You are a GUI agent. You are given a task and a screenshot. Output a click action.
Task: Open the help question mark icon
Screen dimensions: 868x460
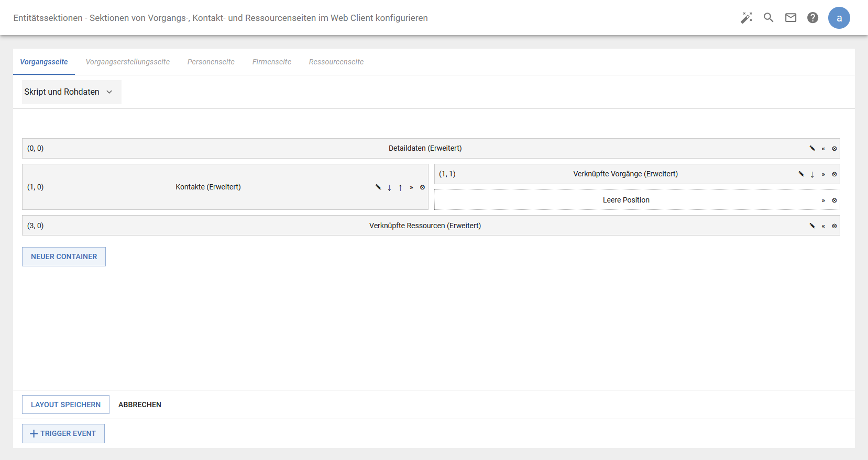812,18
